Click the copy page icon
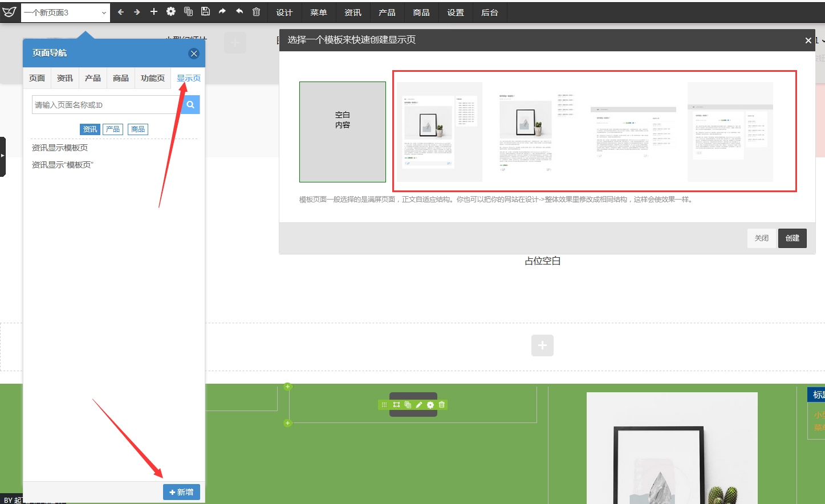The width and height of the screenshot is (825, 504). coord(188,11)
